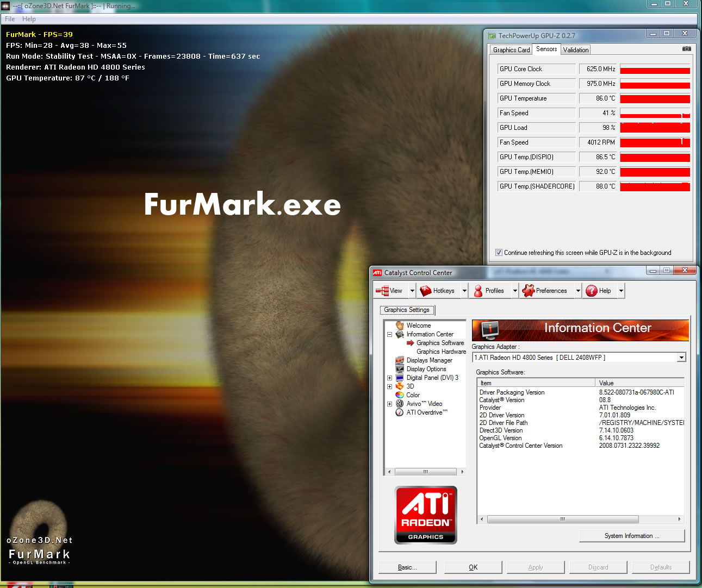Select the OpenGL Version row

(x=580, y=438)
